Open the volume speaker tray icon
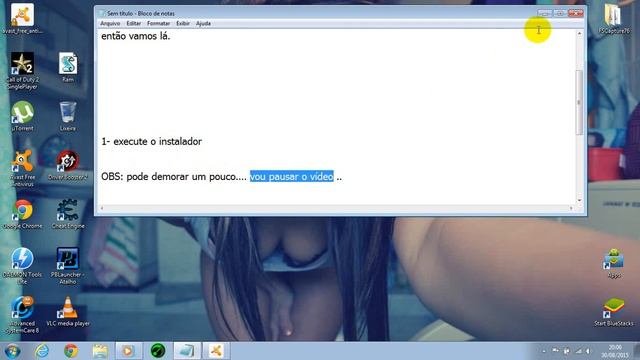Screen dimensions: 640x360 (588, 351)
